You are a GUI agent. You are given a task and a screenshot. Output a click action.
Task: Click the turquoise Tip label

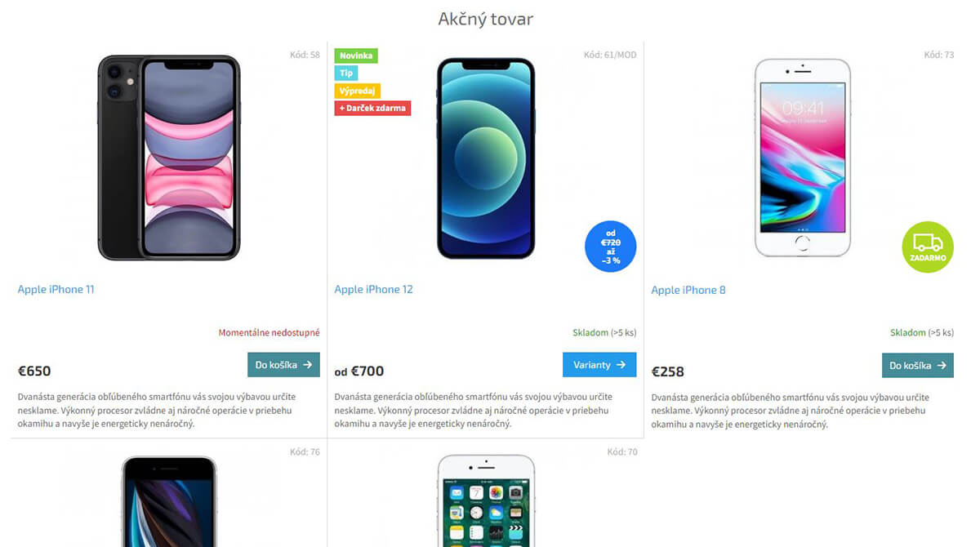(x=346, y=73)
